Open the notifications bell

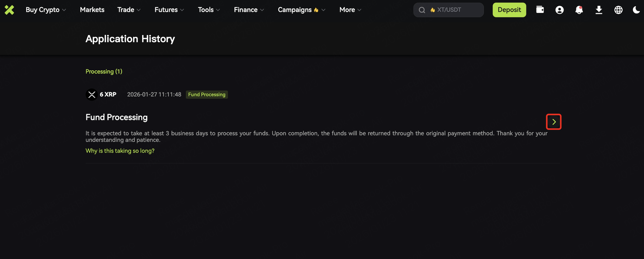579,10
